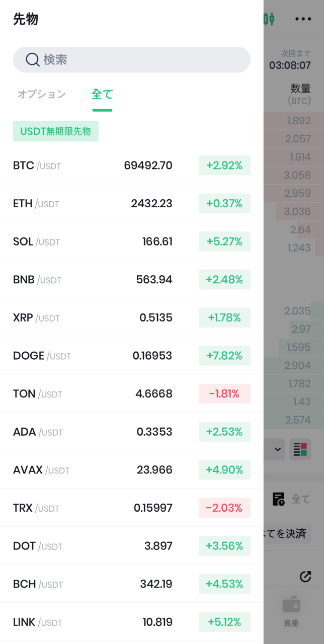Open the 資産 wallet icon

(x=291, y=606)
